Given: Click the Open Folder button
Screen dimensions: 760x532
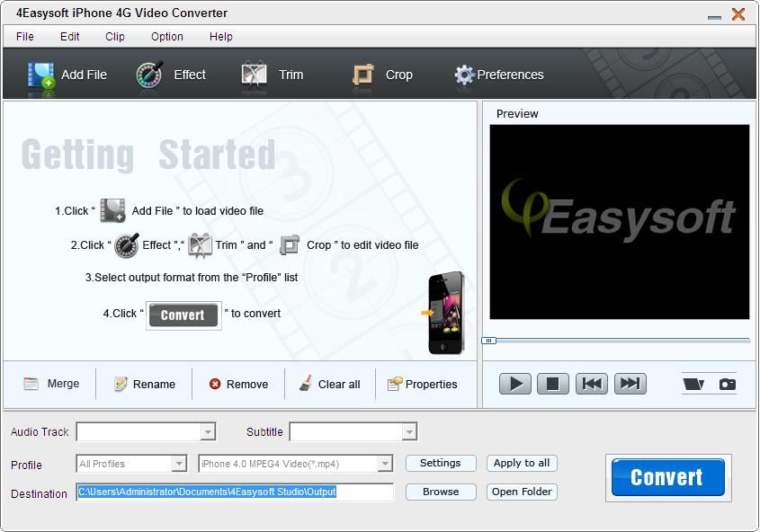Looking at the screenshot, I should [522, 492].
